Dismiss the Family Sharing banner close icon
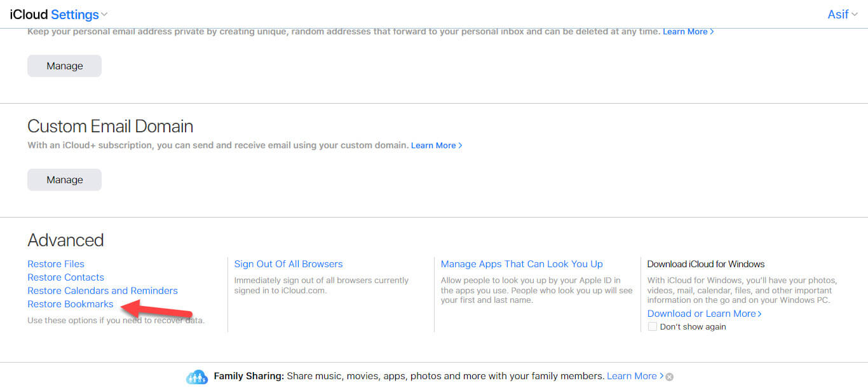This screenshot has height=390, width=868. [669, 377]
